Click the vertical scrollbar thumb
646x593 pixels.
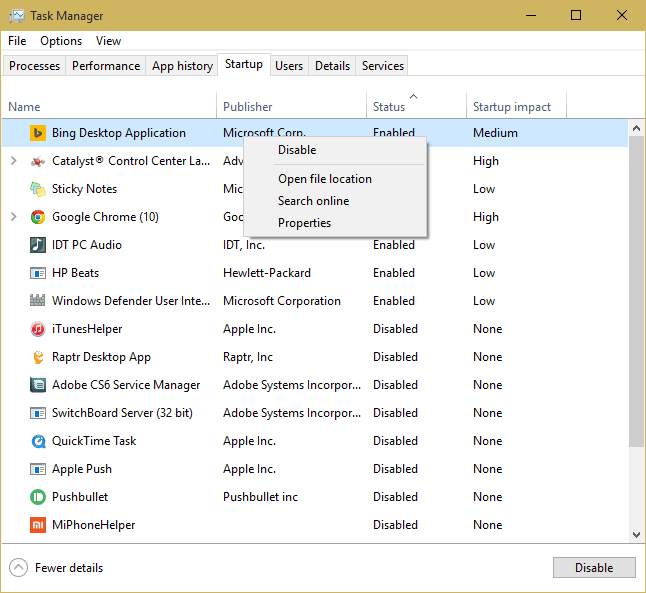[x=637, y=291]
